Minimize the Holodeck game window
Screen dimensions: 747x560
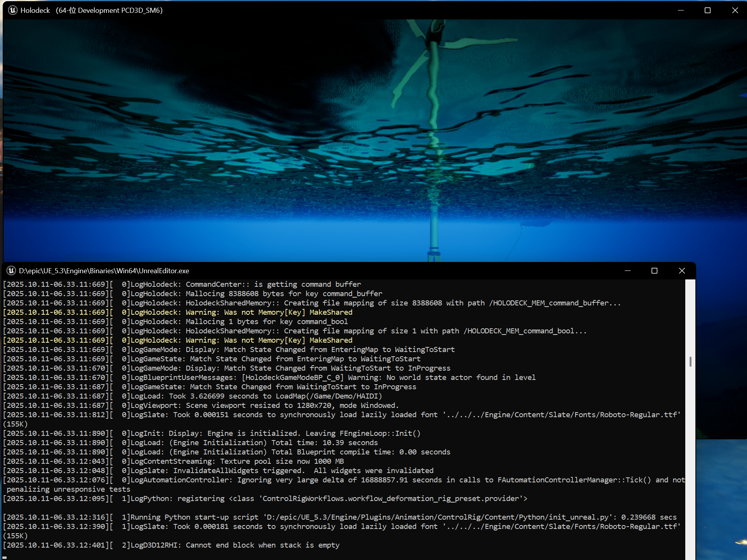(681, 10)
